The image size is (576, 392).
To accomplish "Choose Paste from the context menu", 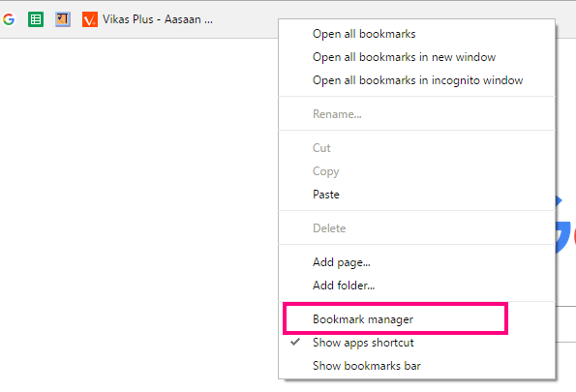I will point(416,194).
